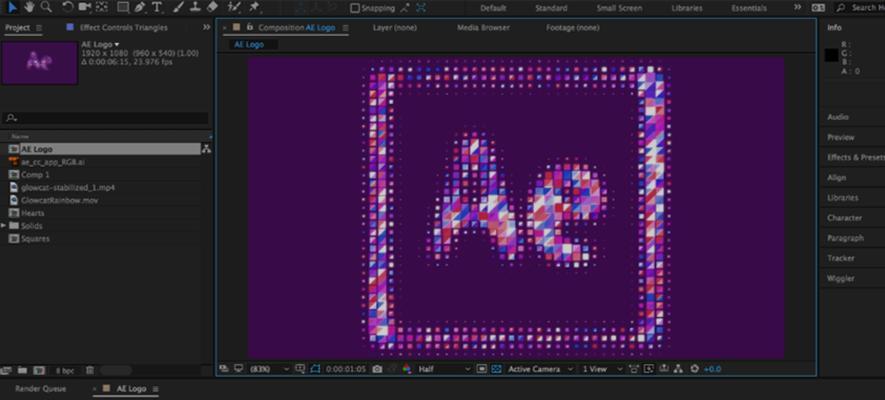This screenshot has height=400, width=885.
Task: Select GlowcatRainbow.mov footage item
Action: tap(59, 200)
